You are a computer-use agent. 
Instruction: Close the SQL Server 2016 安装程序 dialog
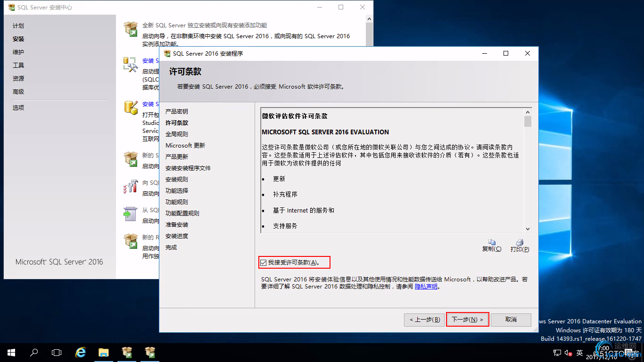coord(528,54)
